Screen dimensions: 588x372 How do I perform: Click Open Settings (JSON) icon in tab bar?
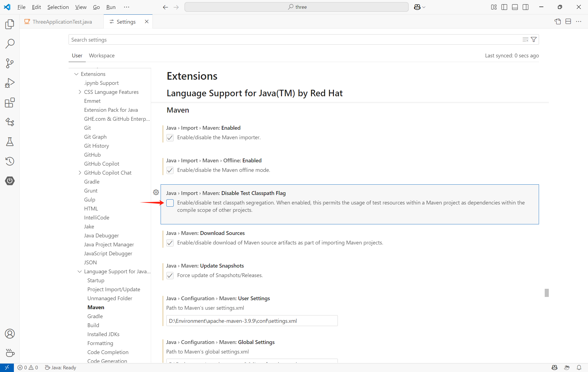pos(558,22)
